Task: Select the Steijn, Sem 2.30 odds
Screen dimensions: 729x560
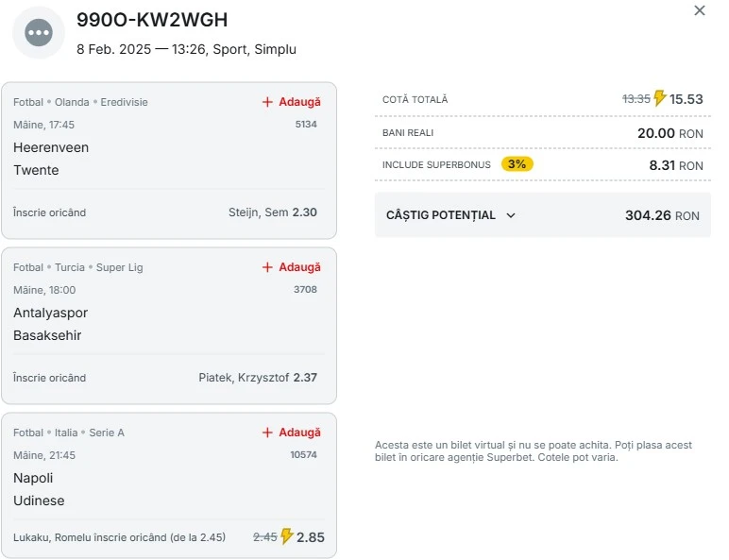Action: tap(273, 212)
